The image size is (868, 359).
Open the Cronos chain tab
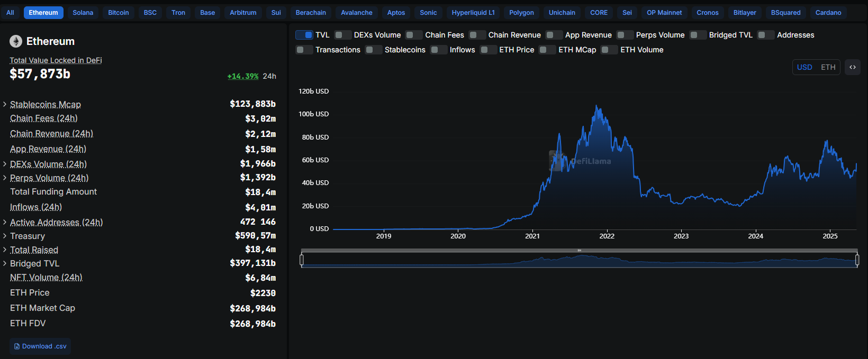tap(708, 13)
